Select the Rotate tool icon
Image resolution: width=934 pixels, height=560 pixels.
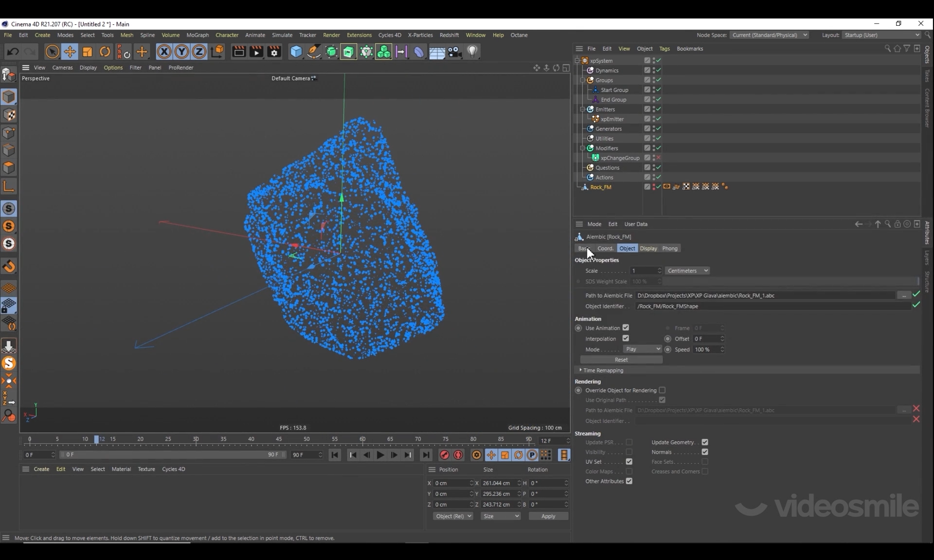tap(105, 52)
